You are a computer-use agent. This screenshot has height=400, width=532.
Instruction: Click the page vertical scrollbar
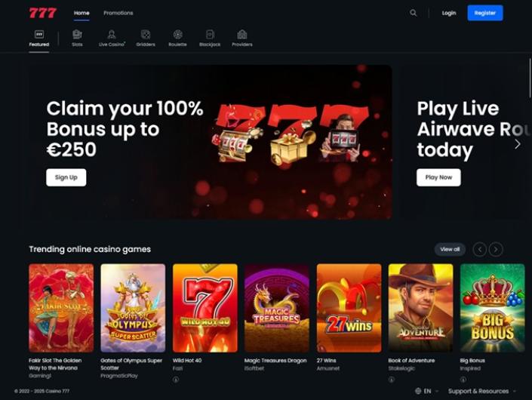coord(530,78)
